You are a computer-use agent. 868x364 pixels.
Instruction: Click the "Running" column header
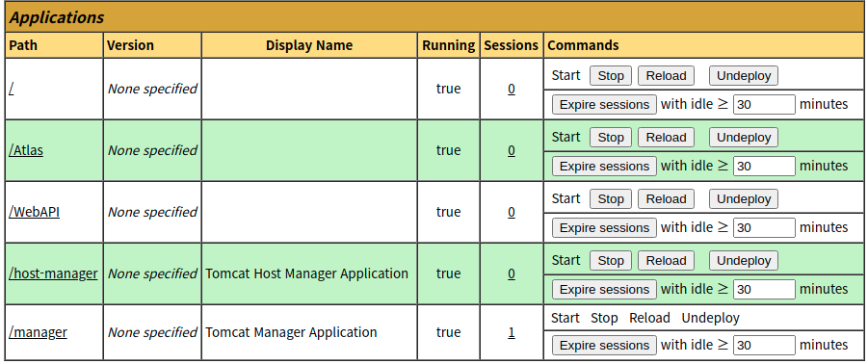(448, 45)
